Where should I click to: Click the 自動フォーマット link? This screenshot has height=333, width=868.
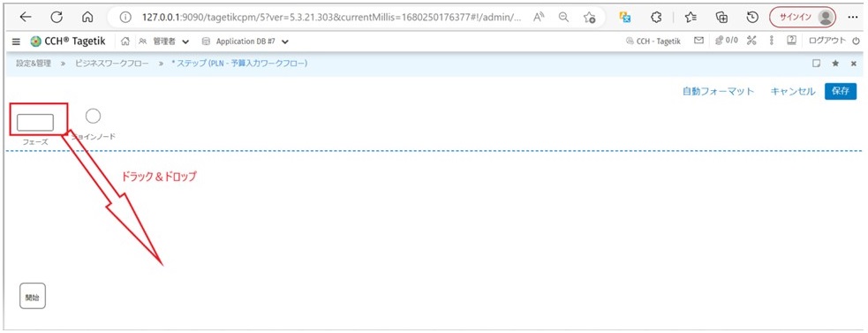[x=719, y=92]
